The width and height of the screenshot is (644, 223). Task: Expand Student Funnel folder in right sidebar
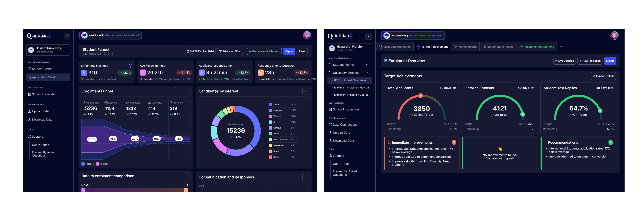tap(367, 65)
